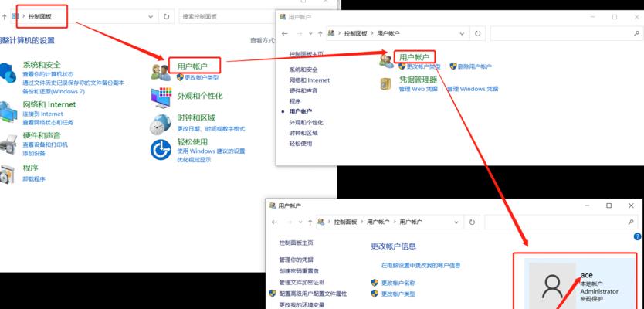Go up one level in 更改帐户信息 window

pos(310,222)
